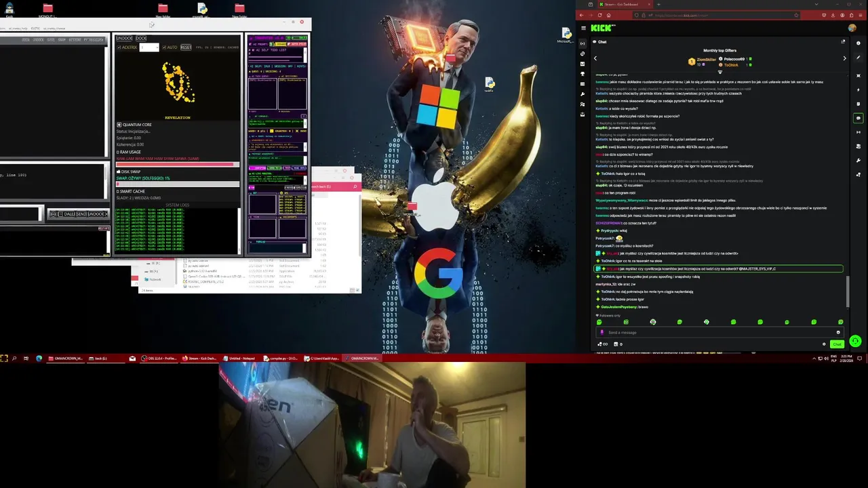This screenshot has width=868, height=488.
Task: Switch to compile.py window in the taskbar
Action: [281, 358]
